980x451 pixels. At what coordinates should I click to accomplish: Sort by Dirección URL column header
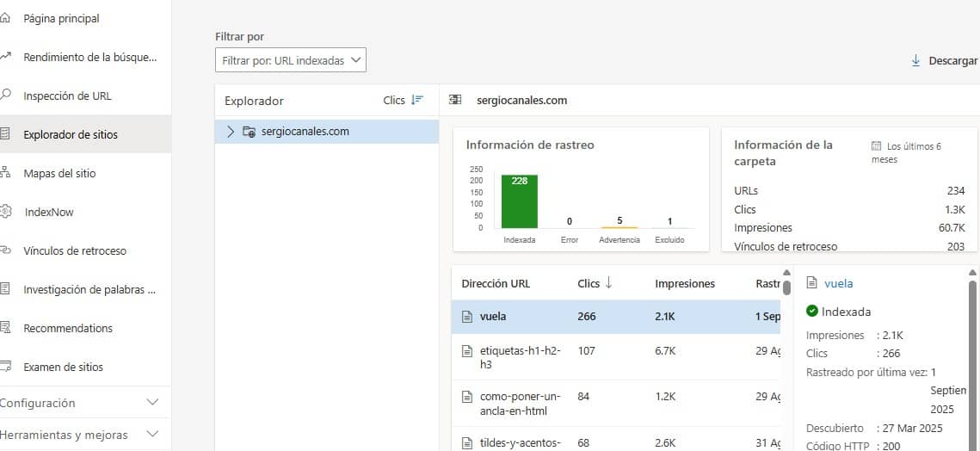(496, 283)
